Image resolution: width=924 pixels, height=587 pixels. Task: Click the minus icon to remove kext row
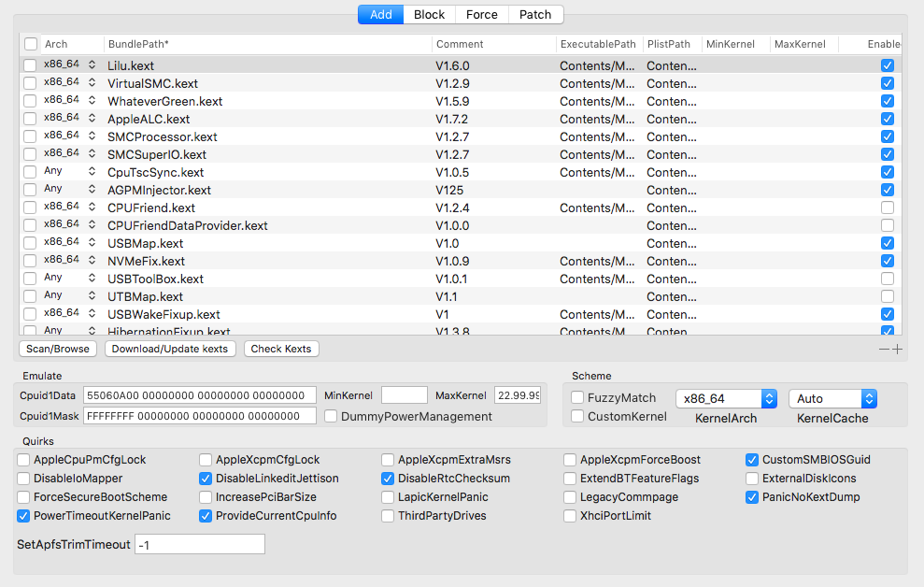click(x=884, y=349)
